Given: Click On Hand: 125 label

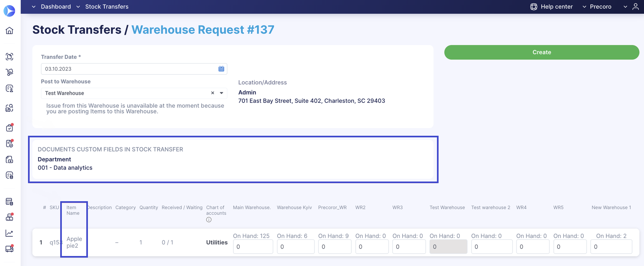Looking at the screenshot, I should pos(251,236).
